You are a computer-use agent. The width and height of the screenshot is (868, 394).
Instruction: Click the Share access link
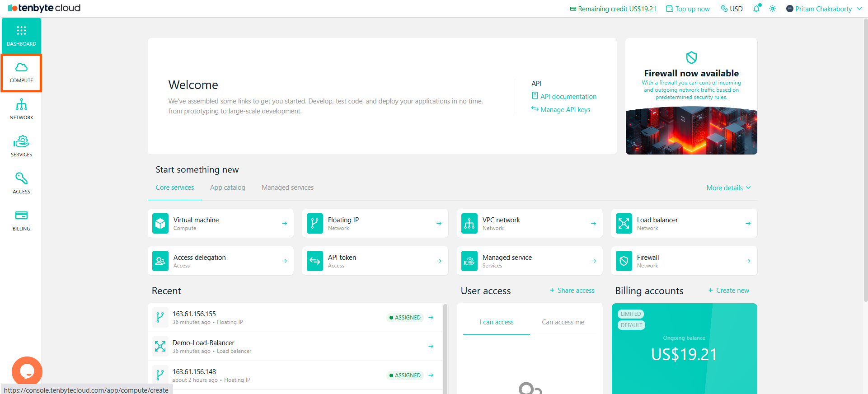tap(572, 291)
